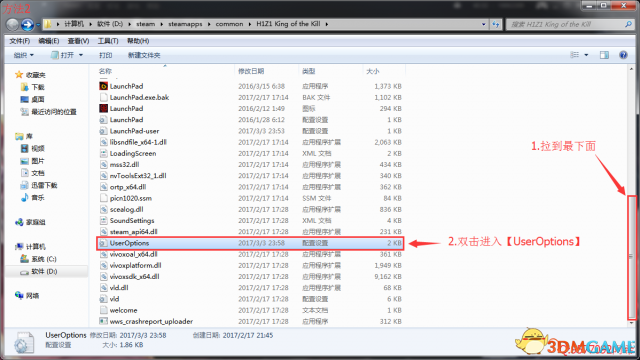640x360 pixels.
Task: Click the search magnifier icon
Action: [x=628, y=24]
